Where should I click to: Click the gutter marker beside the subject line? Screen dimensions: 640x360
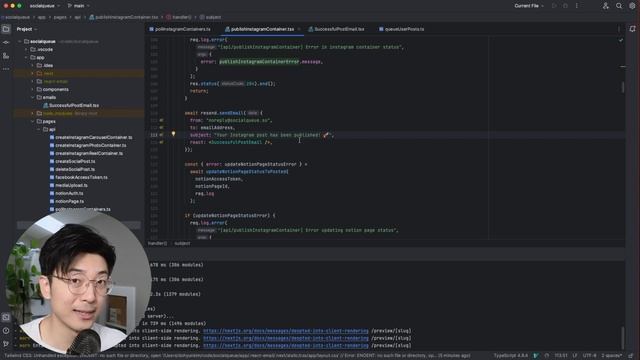[161, 135]
